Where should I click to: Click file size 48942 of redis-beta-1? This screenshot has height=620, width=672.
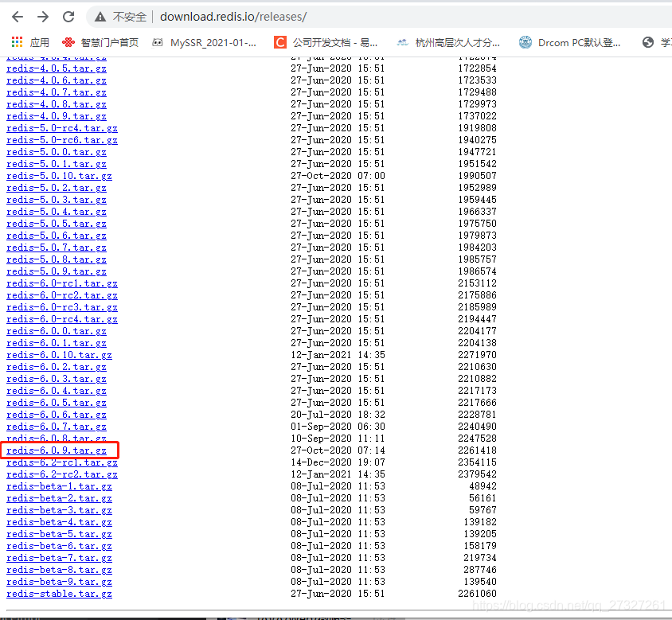coord(483,486)
